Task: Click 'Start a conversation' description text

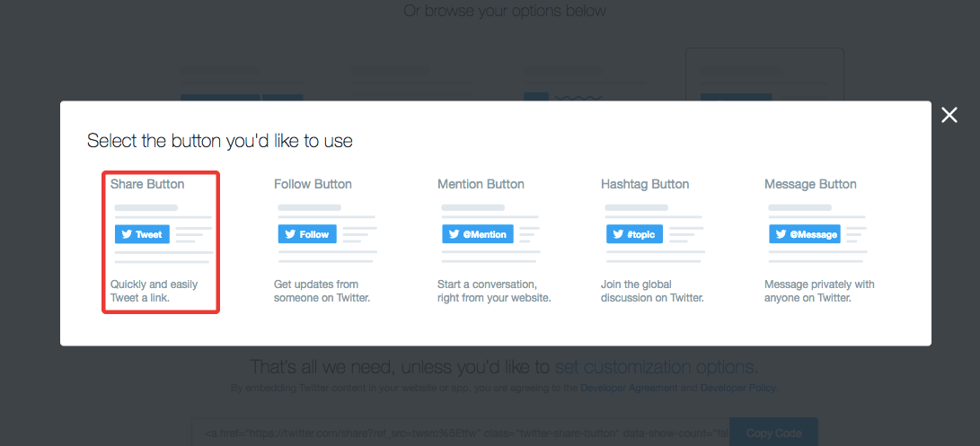Action: 493,291
